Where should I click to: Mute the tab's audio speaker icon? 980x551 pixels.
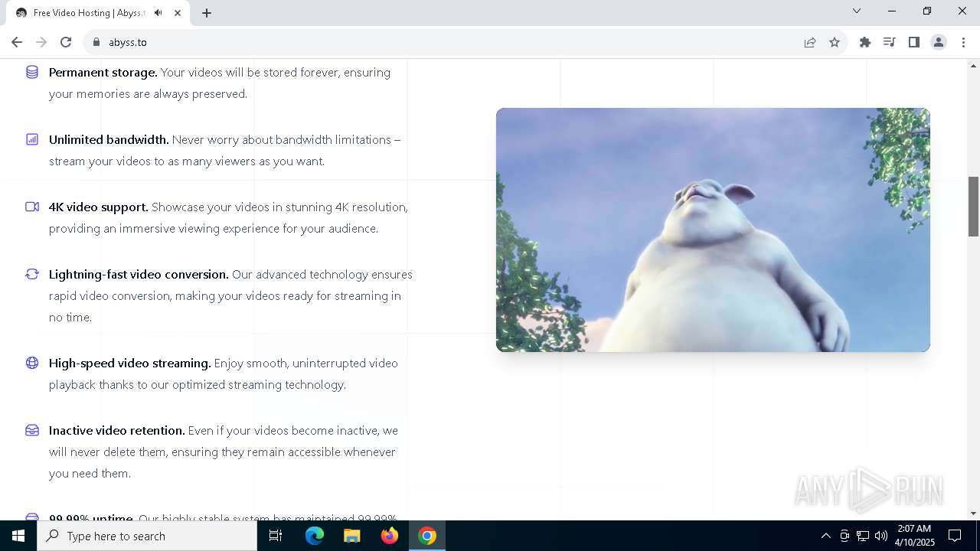tap(158, 13)
